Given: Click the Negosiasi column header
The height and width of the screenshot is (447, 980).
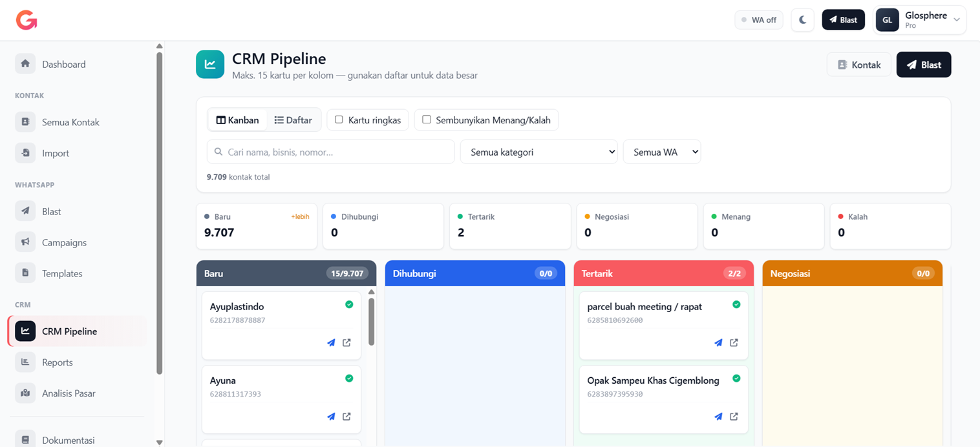Looking at the screenshot, I should coord(853,273).
